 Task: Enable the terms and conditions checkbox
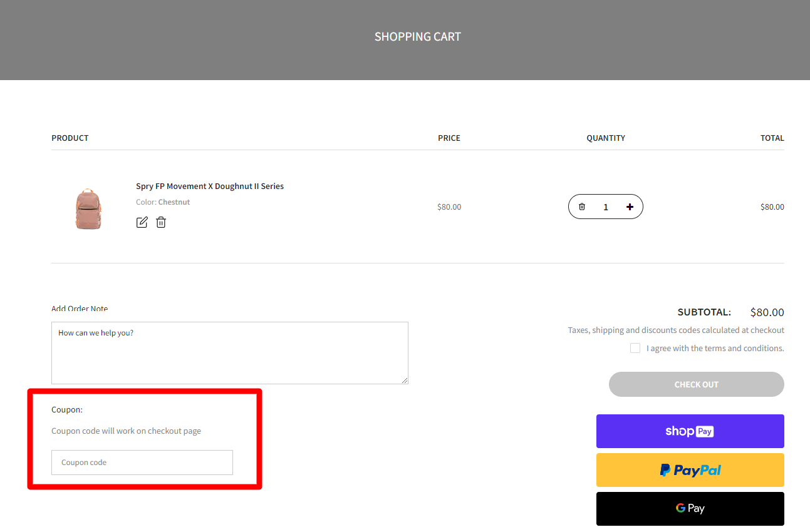click(635, 348)
